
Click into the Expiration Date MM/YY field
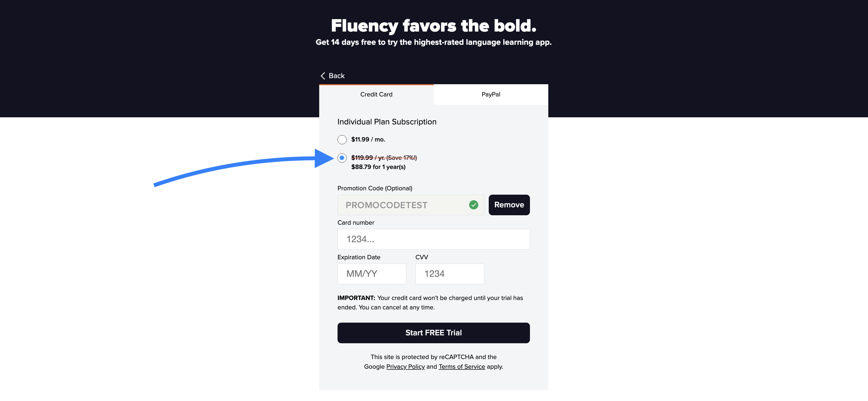coord(372,274)
